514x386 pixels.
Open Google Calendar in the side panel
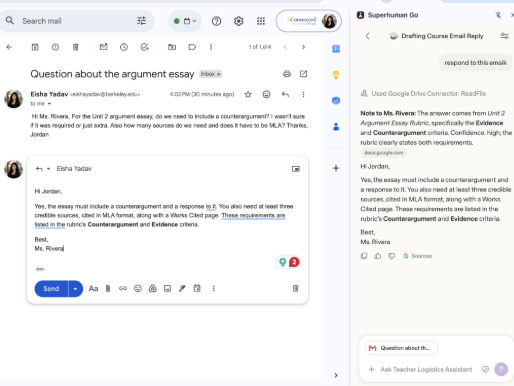point(336,49)
